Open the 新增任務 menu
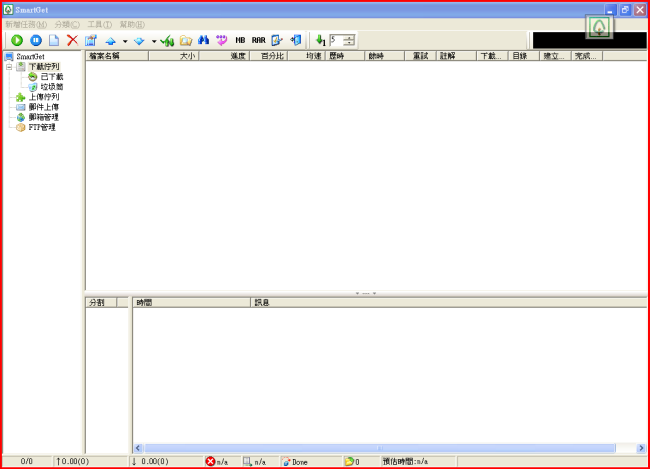 point(25,24)
